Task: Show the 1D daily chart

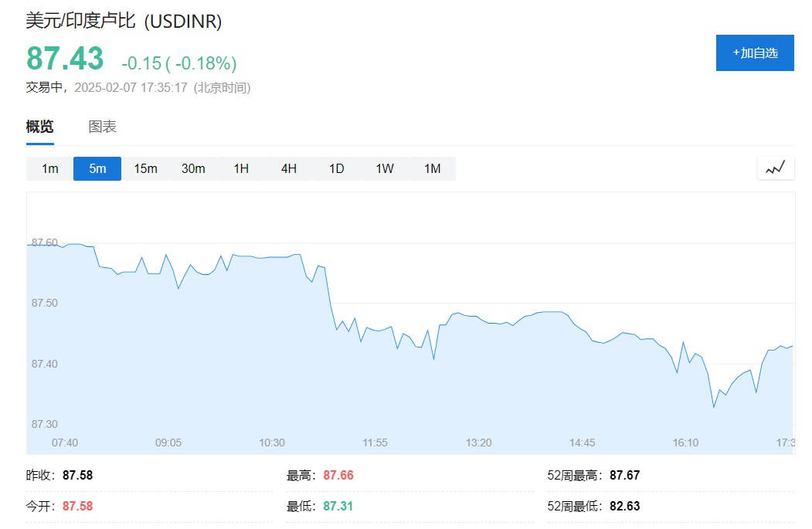Action: click(337, 168)
